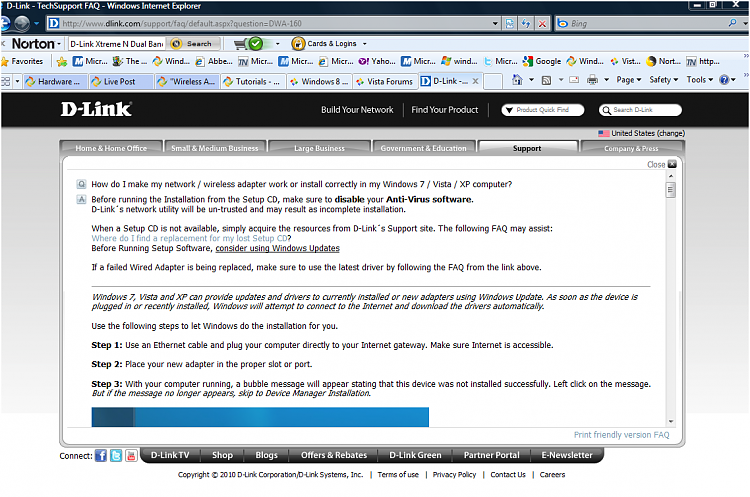This screenshot has height=497, width=750.
Task: Click the stop loading red X icon
Action: point(542,23)
